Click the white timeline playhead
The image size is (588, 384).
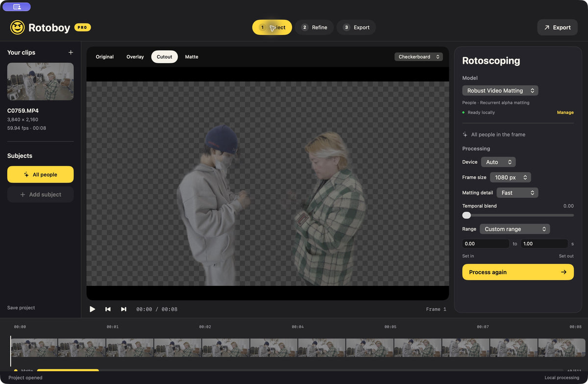pos(10,351)
